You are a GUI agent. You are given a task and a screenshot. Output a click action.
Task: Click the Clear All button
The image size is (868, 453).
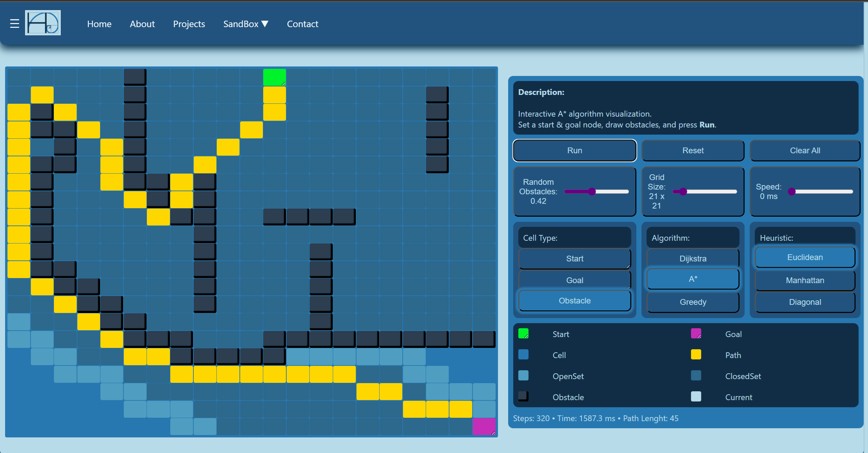(805, 151)
